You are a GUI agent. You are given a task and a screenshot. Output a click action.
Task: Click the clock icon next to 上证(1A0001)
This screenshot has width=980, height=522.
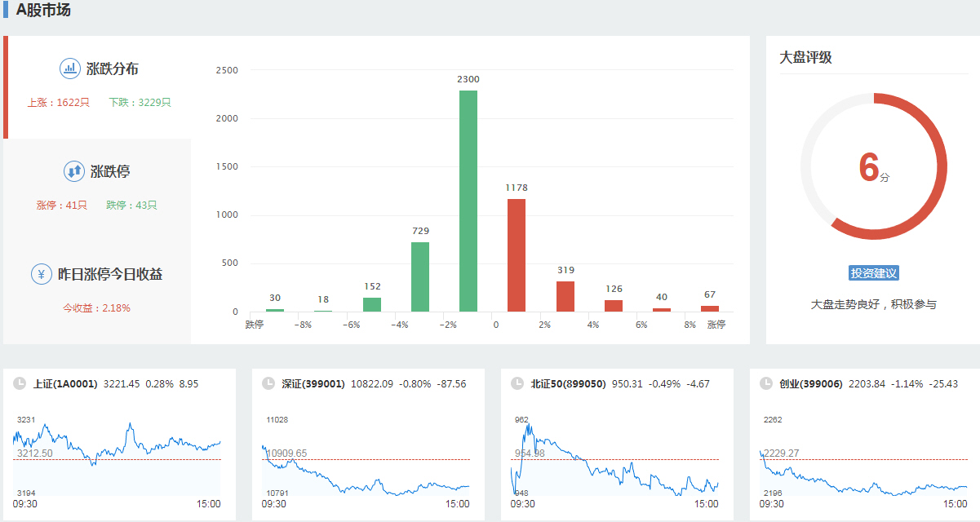19,383
